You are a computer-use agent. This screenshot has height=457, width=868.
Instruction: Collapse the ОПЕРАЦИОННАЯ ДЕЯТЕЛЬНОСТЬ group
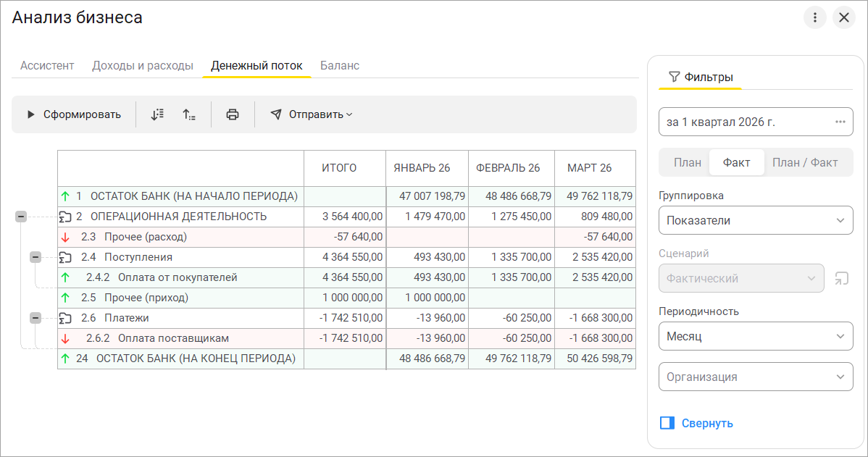click(x=21, y=217)
